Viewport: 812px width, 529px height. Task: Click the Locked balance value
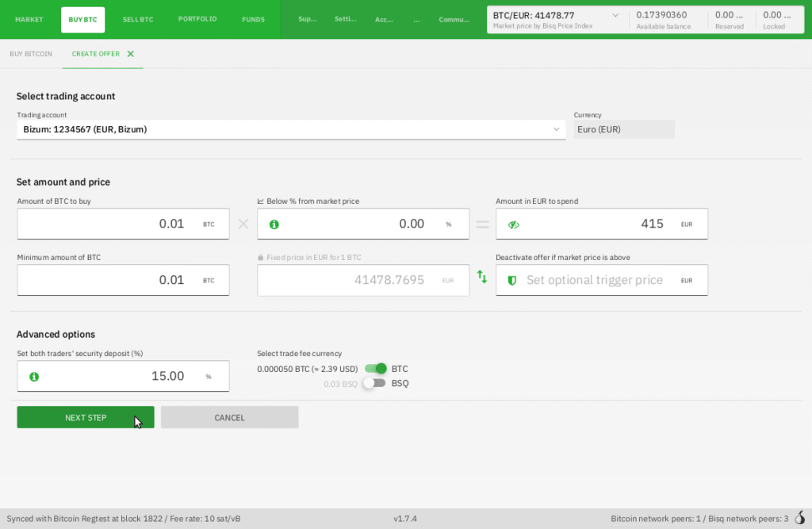(777, 15)
